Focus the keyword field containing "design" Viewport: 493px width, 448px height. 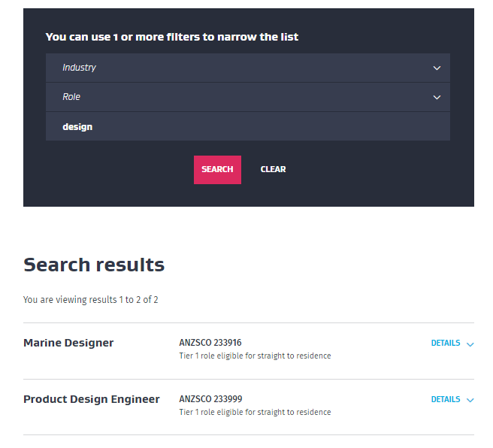[247, 127]
